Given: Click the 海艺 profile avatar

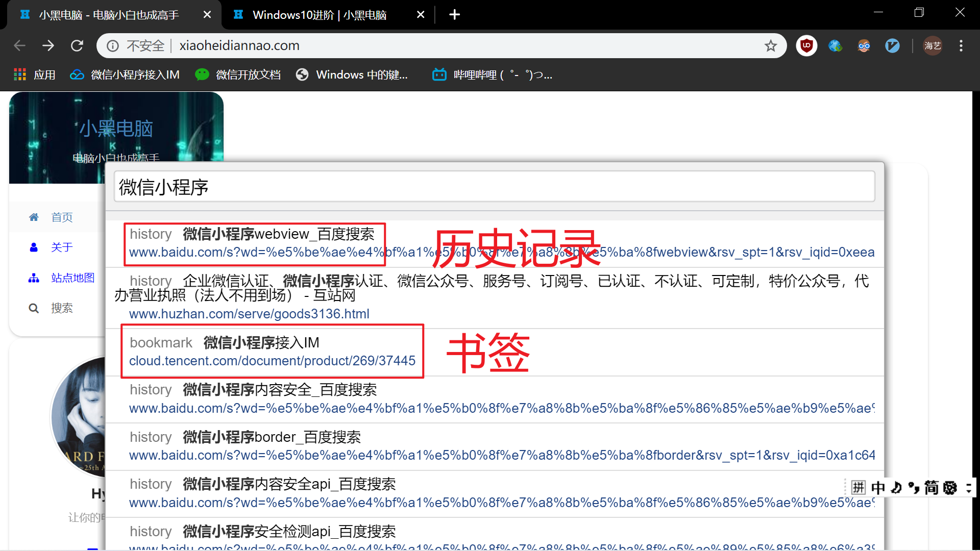Looking at the screenshot, I should 933,46.
